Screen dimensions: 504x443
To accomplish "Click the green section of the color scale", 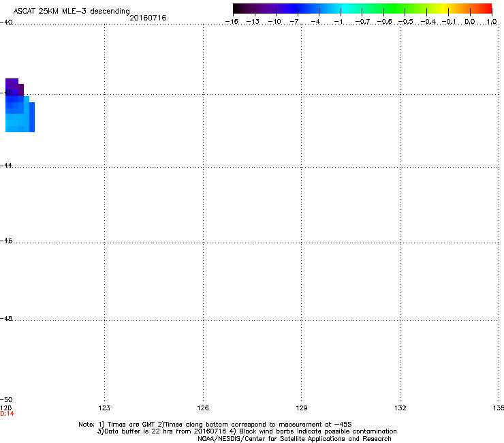I will (395, 8).
